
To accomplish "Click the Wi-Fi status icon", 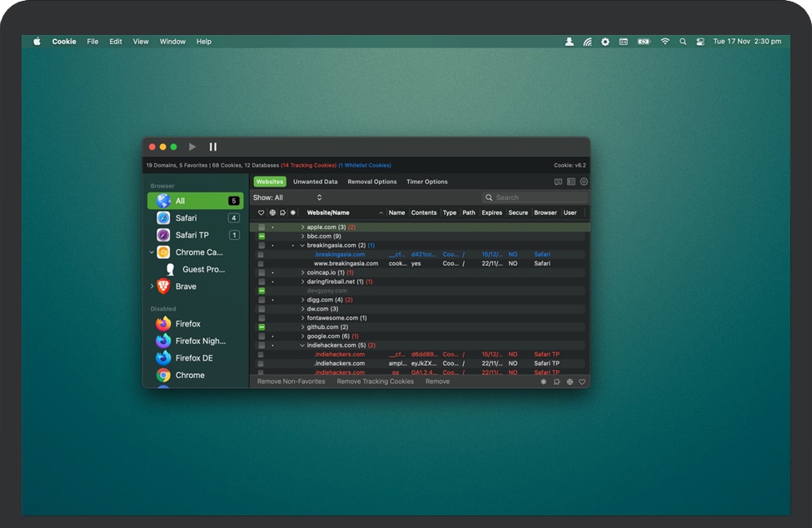I will (665, 42).
